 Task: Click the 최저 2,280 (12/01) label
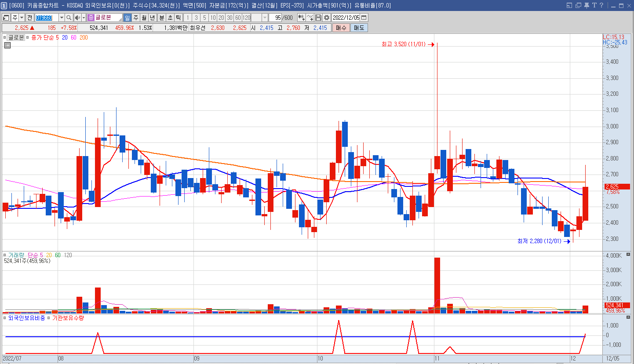tap(539, 241)
